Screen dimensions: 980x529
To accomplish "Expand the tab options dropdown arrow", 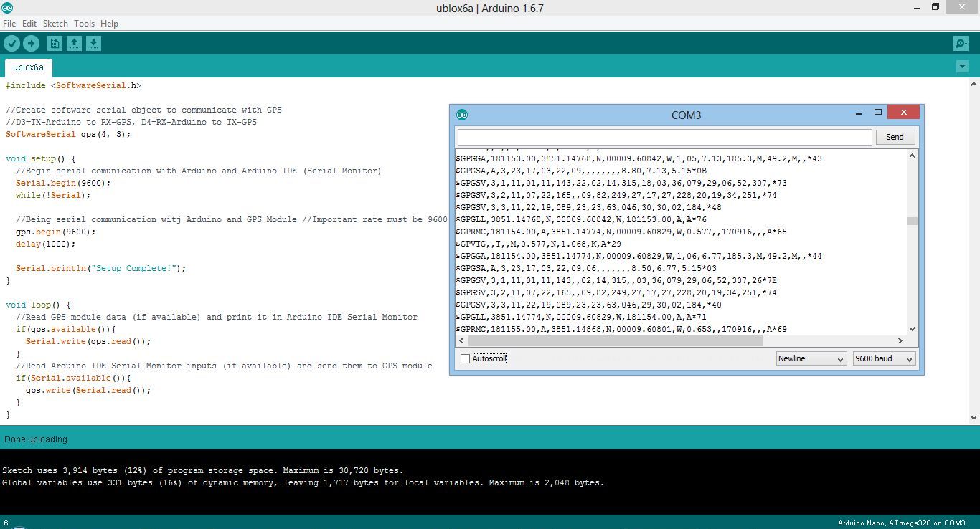I will pos(962,67).
